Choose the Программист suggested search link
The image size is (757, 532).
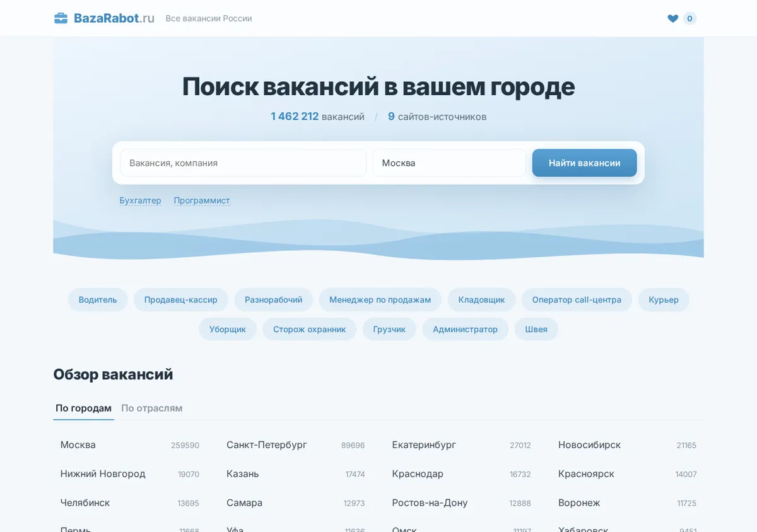(202, 200)
